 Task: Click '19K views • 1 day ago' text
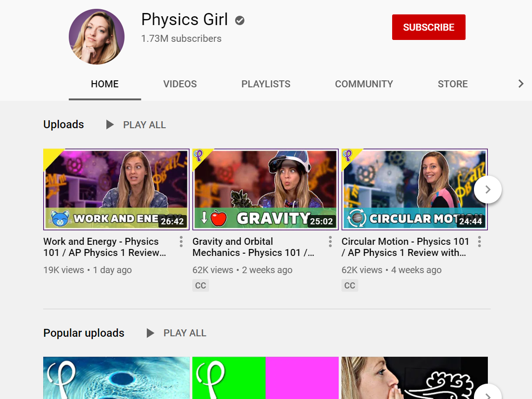(x=87, y=270)
